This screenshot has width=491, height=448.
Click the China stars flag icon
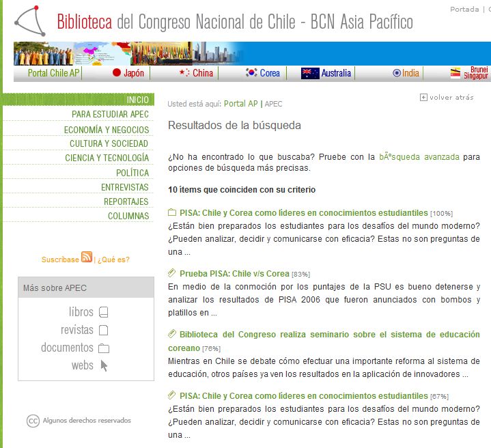pyautogui.click(x=184, y=72)
